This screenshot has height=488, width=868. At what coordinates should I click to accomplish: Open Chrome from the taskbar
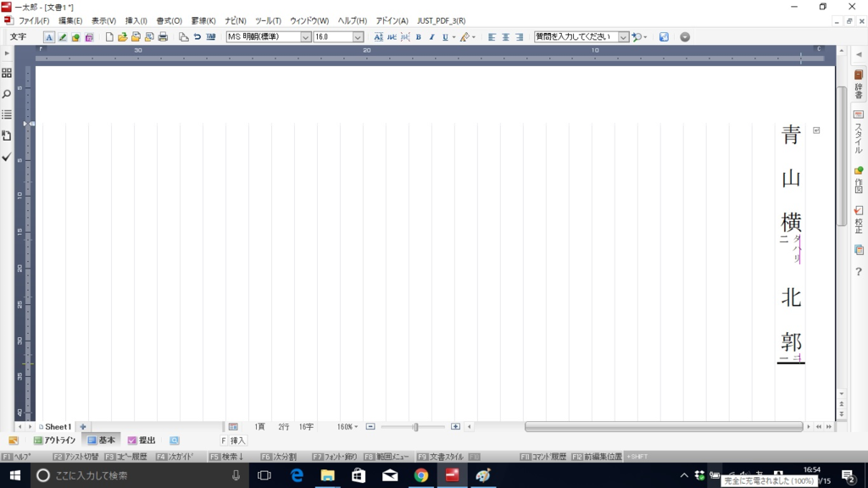click(x=421, y=475)
